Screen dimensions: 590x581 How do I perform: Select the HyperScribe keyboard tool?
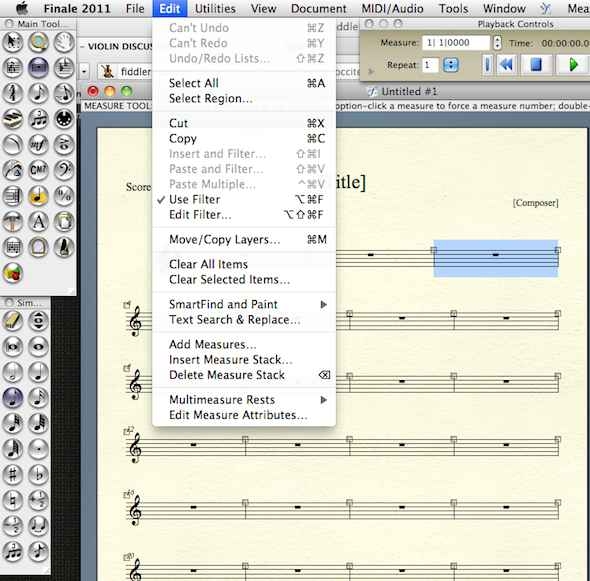coord(13,119)
